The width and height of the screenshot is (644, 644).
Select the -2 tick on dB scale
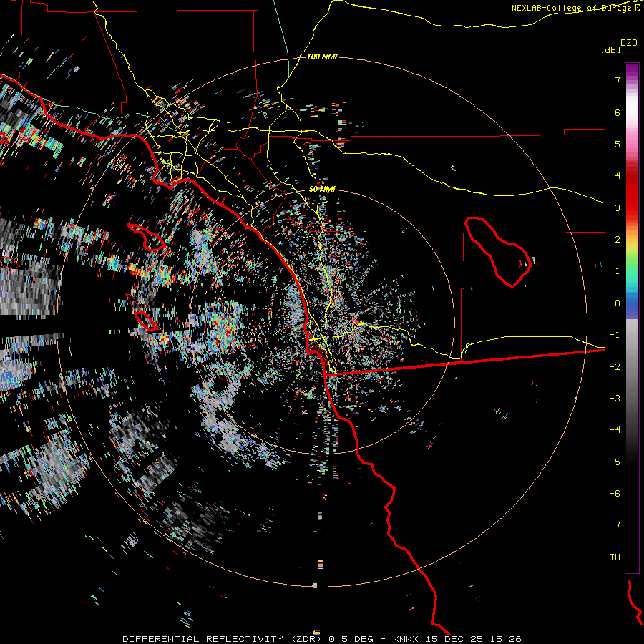[x=615, y=367]
